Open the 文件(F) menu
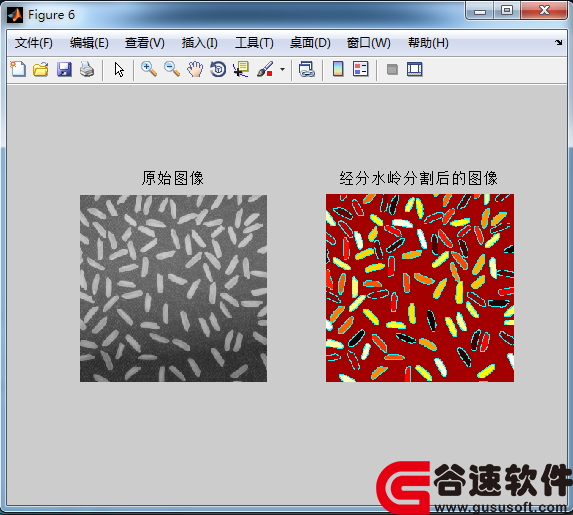Viewport: 573px width, 515px height. (x=34, y=43)
